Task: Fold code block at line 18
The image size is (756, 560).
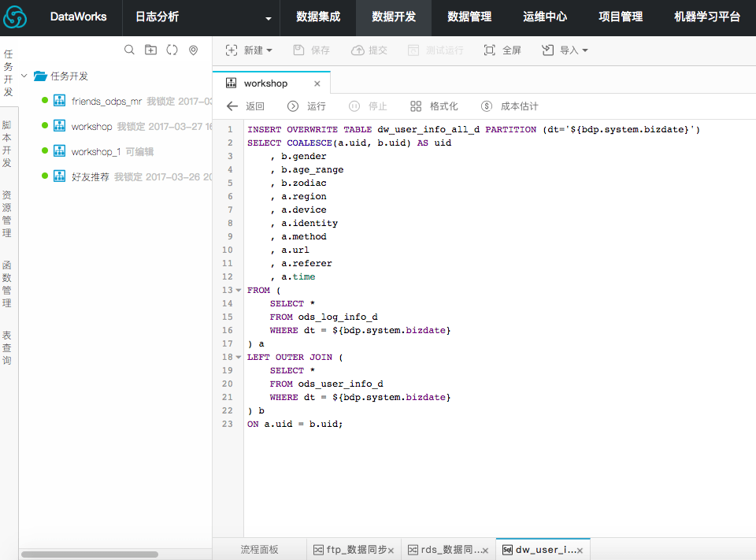Action: coord(238,358)
